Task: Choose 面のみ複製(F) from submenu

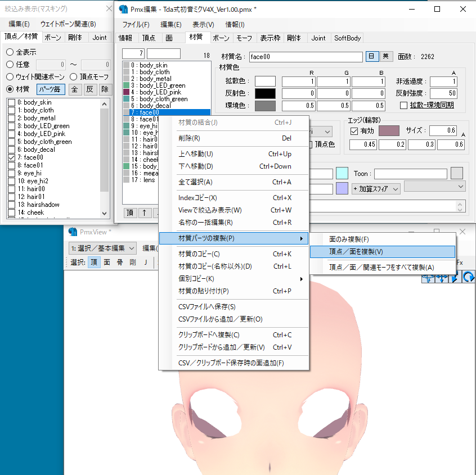Action: tap(383, 239)
